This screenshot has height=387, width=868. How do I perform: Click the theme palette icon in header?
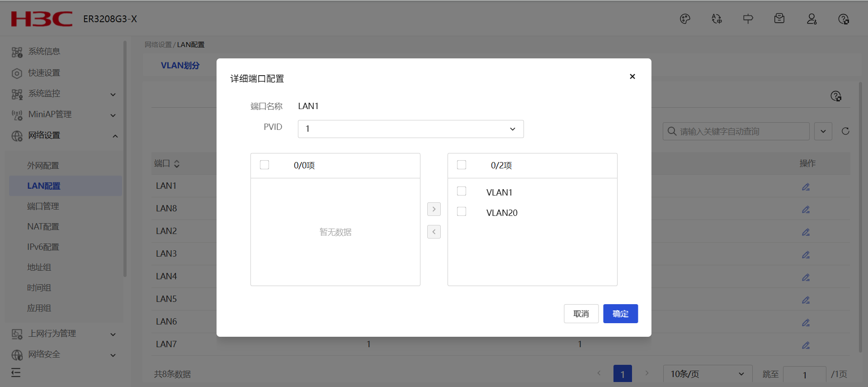tap(685, 19)
